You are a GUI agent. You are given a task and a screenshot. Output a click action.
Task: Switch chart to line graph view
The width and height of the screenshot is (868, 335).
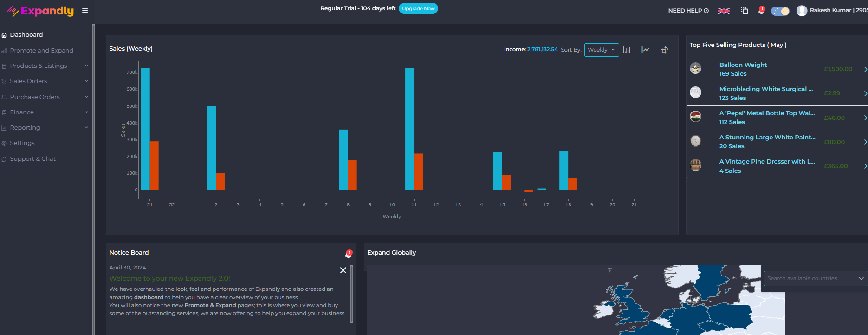point(645,50)
